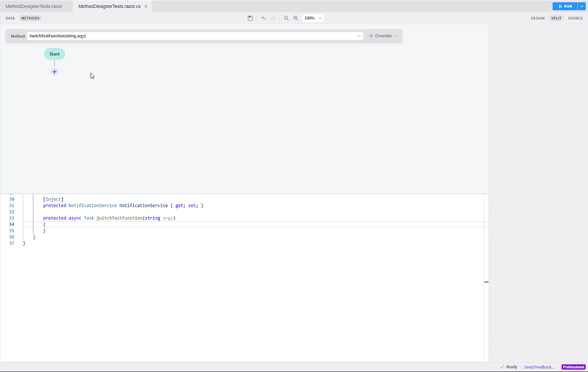
Task: Zoom out using the magnifier minus icon
Action: pos(287,18)
